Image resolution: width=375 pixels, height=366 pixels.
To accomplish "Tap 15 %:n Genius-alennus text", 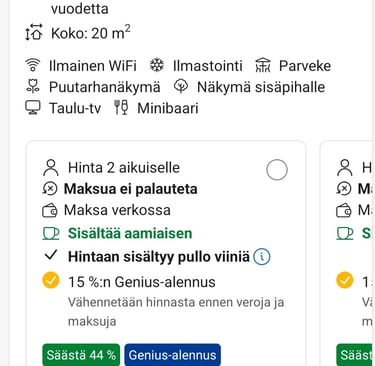I will [x=142, y=282].
